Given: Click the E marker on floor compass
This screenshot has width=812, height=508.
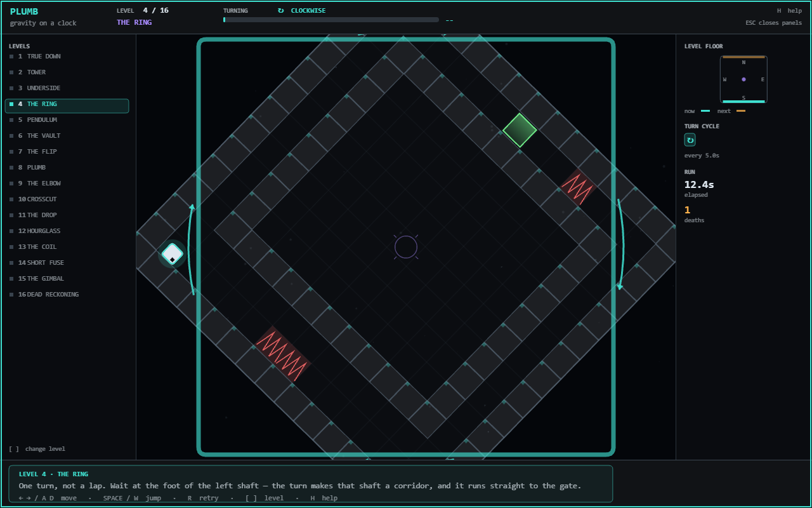Looking at the screenshot, I should 763,79.
